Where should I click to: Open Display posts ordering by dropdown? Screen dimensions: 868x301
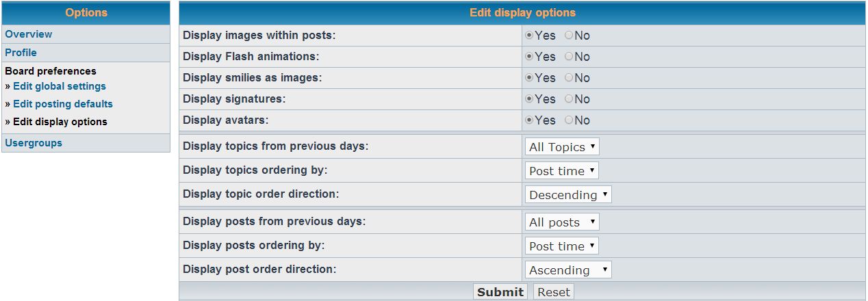tap(562, 246)
